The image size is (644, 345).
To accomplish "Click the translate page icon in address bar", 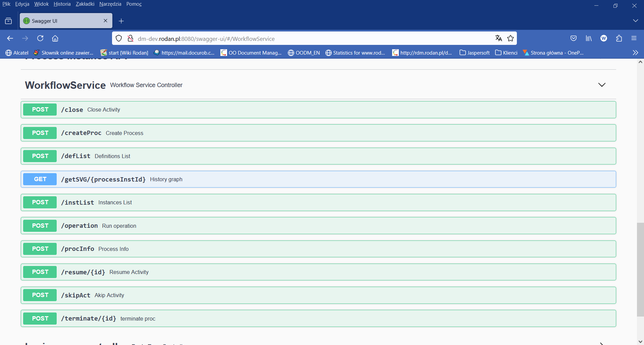I will (498, 38).
